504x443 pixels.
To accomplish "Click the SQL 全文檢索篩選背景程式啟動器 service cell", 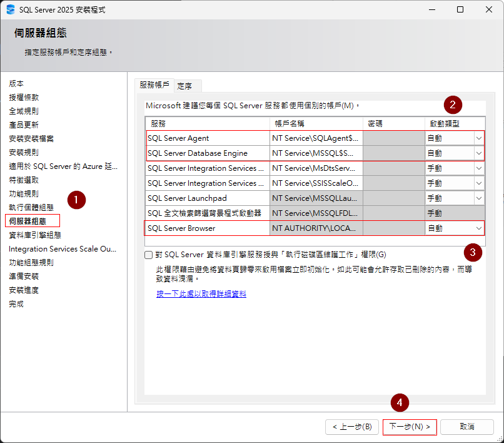I will [x=208, y=213].
